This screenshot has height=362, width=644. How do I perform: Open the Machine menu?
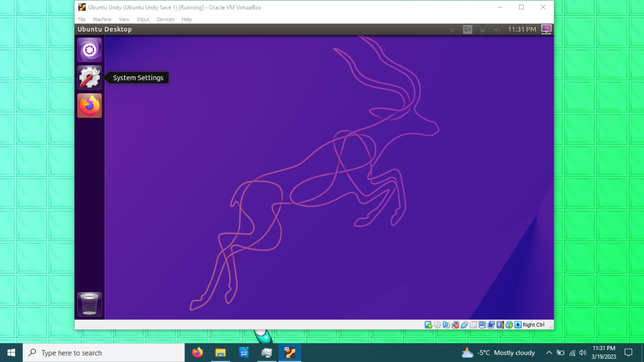(102, 19)
